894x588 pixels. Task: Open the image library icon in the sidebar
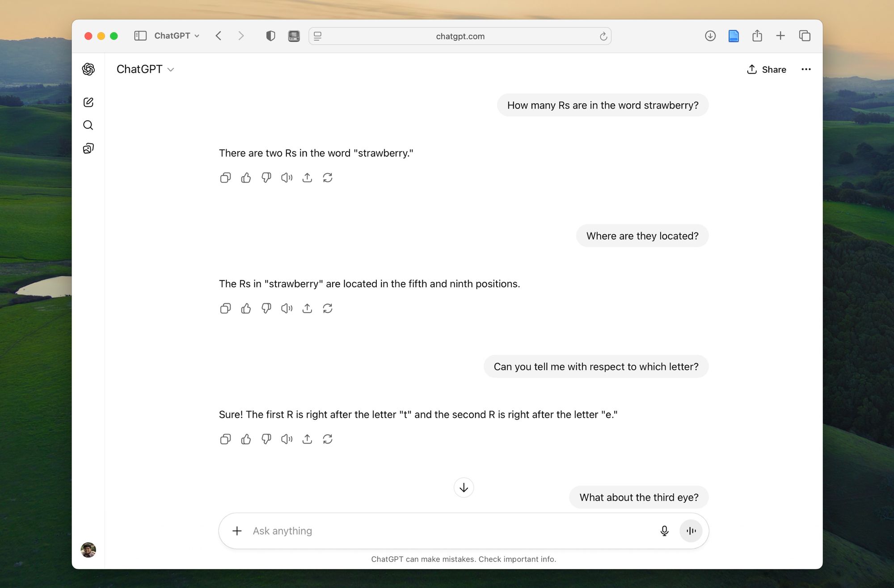(x=89, y=148)
